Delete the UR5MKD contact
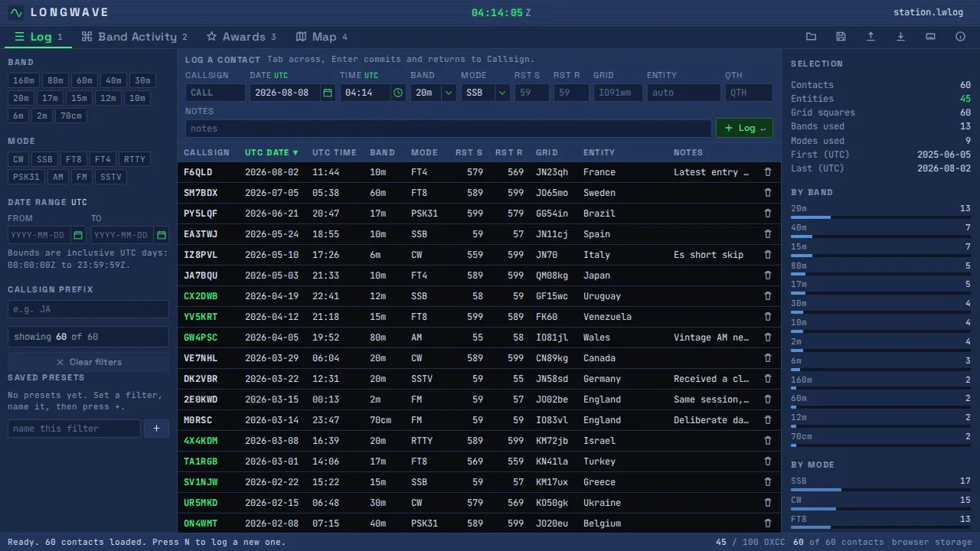Screen dimensions: 980x551 [x=768, y=503]
